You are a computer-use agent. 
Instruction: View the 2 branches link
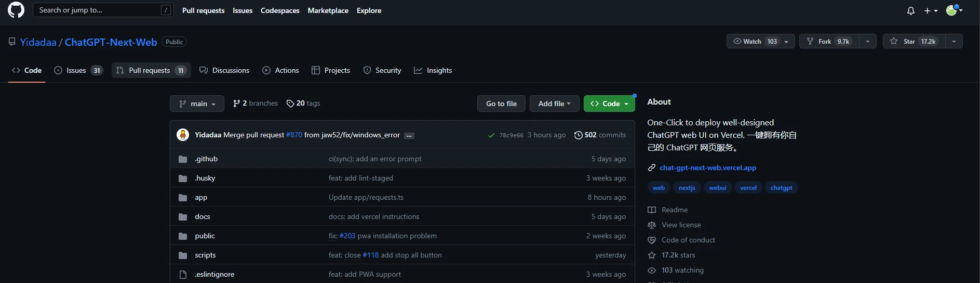click(256, 104)
